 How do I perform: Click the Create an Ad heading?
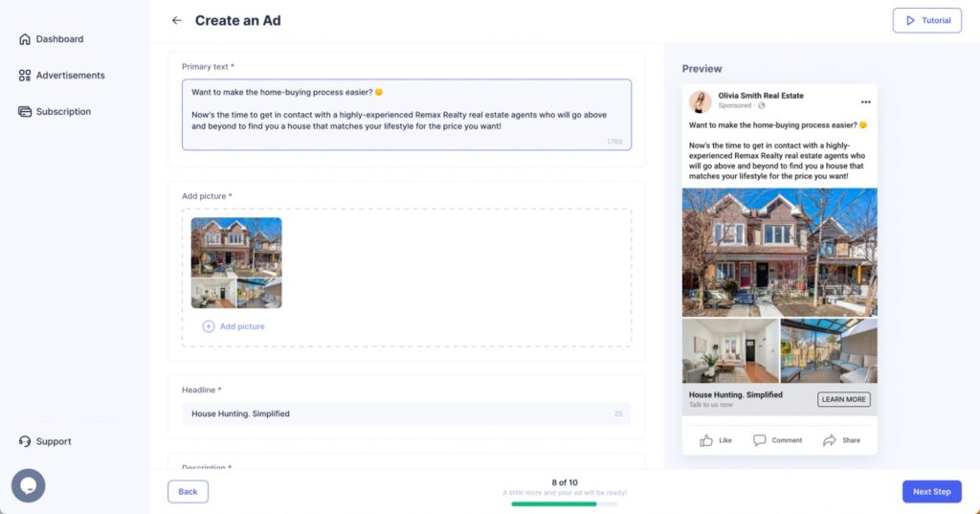[x=238, y=21]
